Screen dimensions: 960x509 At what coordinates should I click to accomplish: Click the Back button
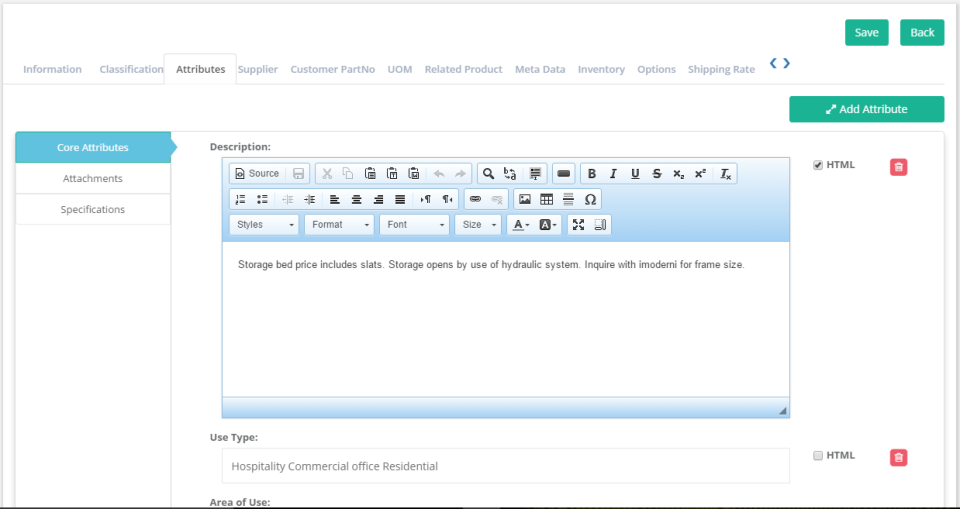pyautogui.click(x=922, y=32)
